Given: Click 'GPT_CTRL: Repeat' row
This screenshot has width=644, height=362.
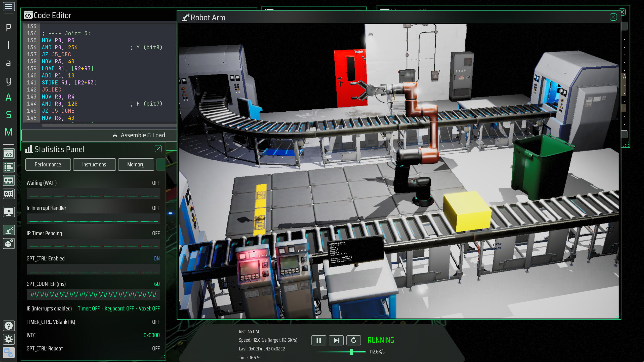Looking at the screenshot, I should pos(93,349).
